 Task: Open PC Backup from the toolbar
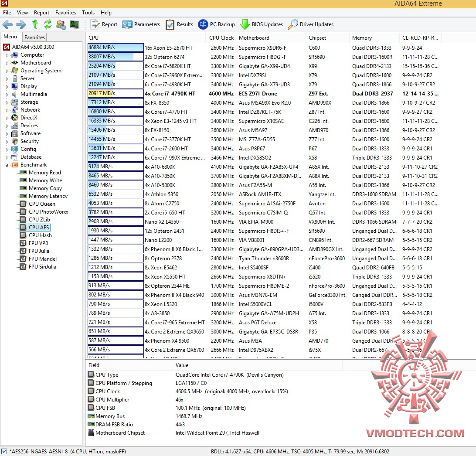tap(217, 24)
